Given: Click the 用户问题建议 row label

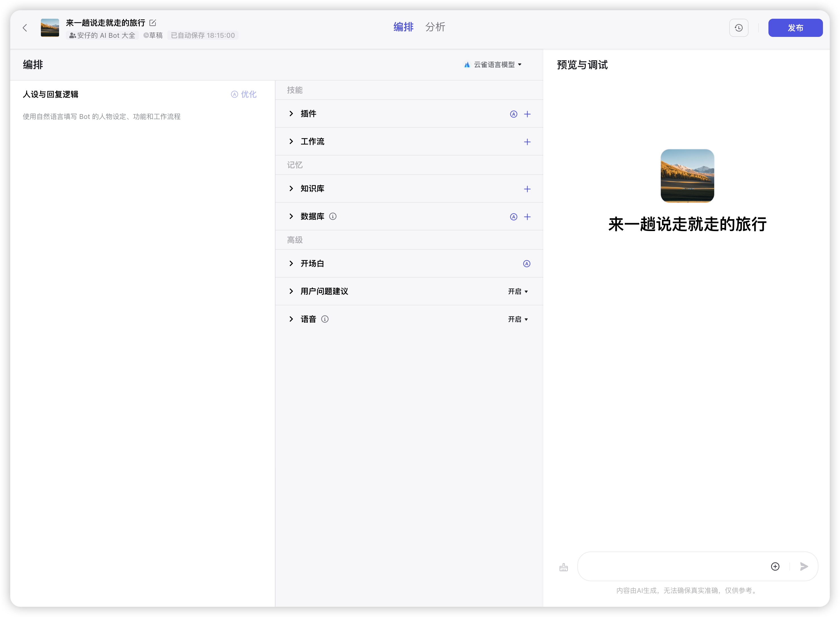Looking at the screenshot, I should point(324,291).
